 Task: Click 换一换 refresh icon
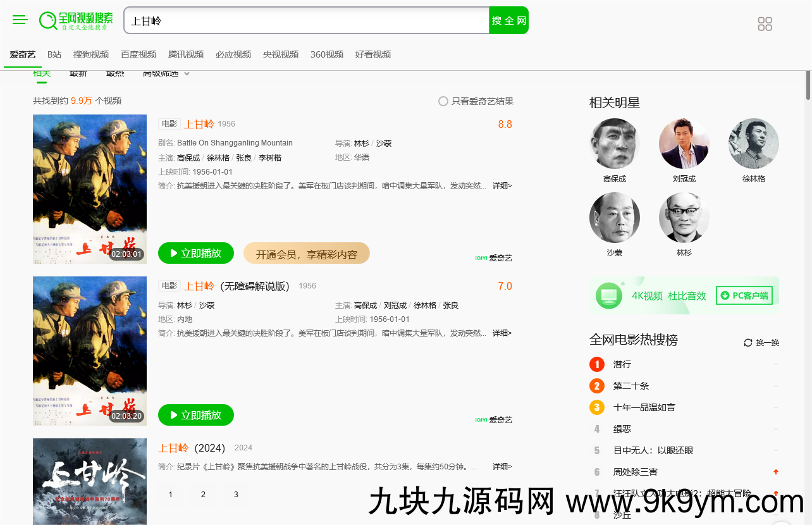(748, 343)
